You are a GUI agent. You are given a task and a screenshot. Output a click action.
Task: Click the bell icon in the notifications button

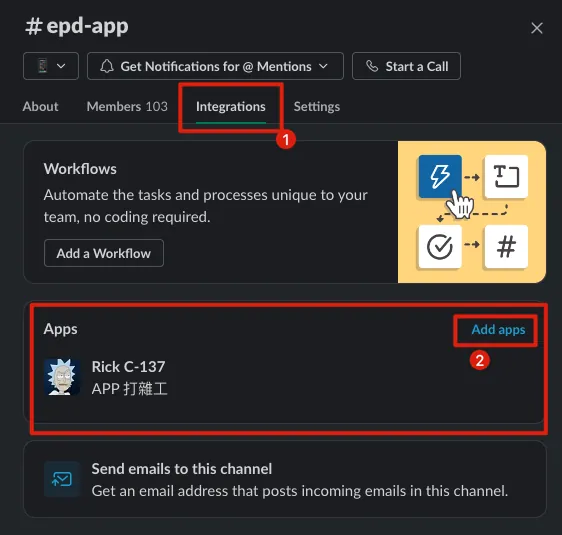[x=107, y=66]
